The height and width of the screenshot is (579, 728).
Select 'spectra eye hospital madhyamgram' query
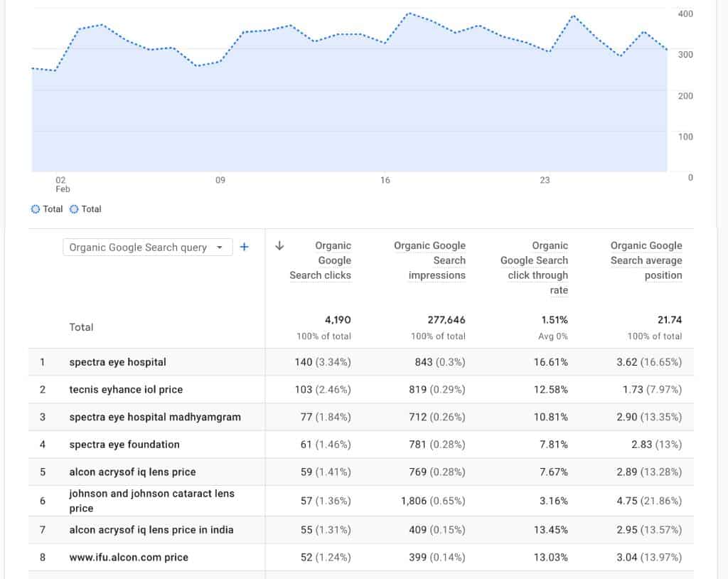coord(155,417)
